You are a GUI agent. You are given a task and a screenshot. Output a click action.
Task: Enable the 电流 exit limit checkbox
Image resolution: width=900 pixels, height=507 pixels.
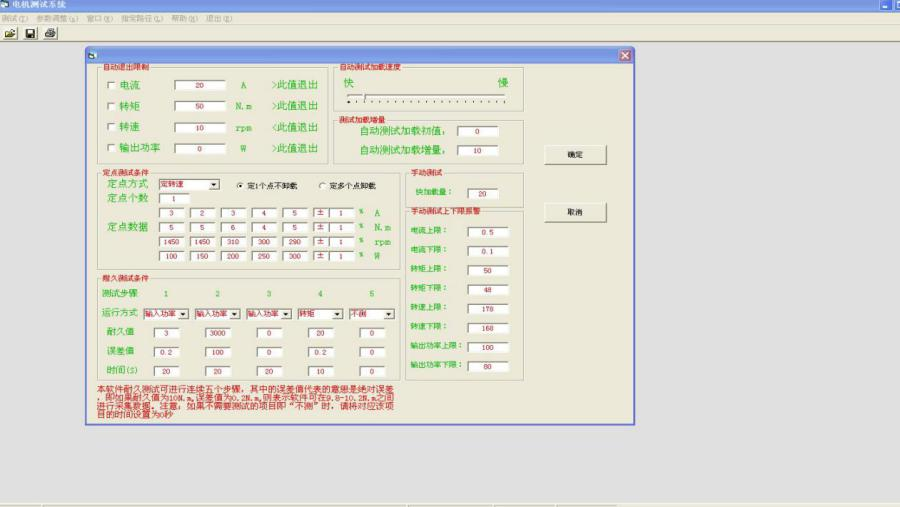[x=111, y=86]
